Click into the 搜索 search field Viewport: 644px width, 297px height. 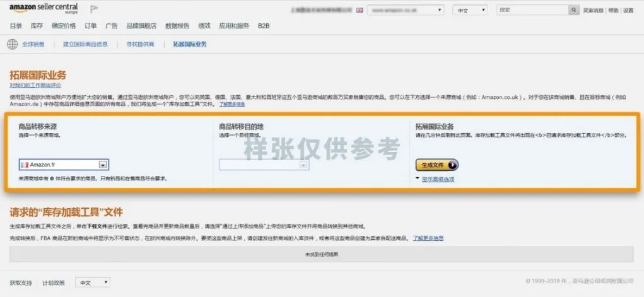coord(533,10)
